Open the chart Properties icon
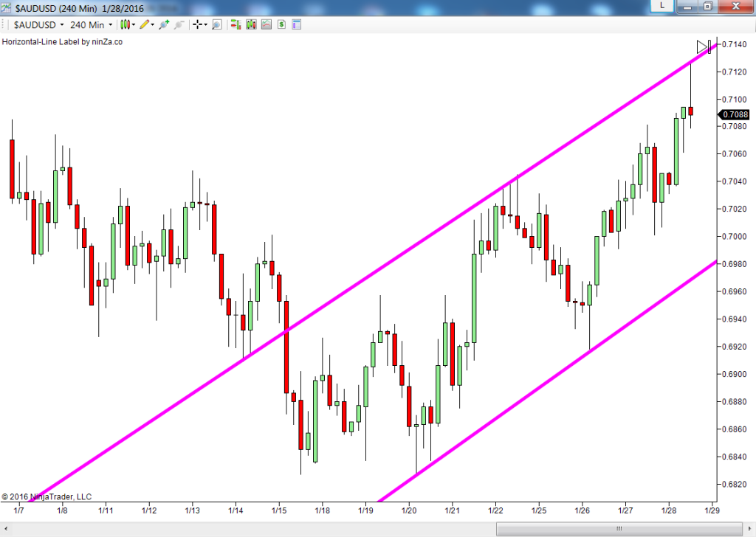The image size is (756, 537). [297, 24]
